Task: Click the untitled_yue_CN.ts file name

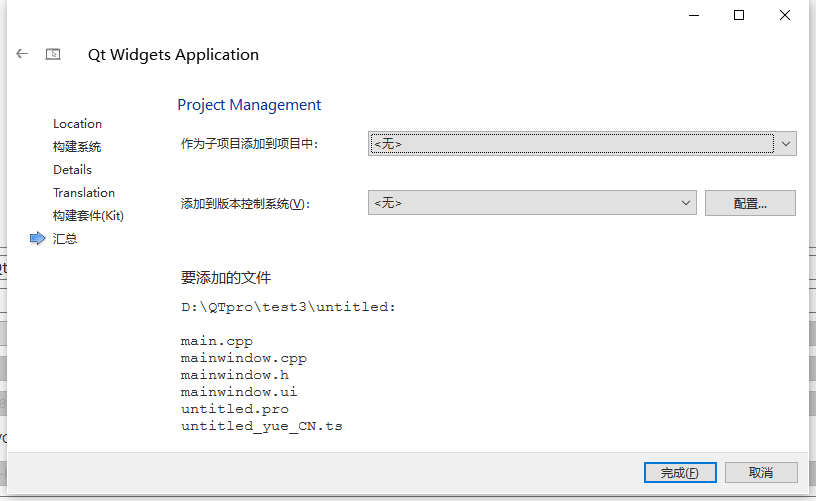Action: pyautogui.click(x=262, y=426)
